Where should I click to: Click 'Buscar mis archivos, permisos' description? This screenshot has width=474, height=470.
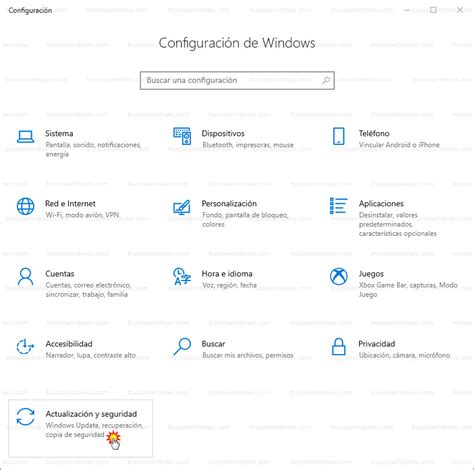[x=248, y=355]
